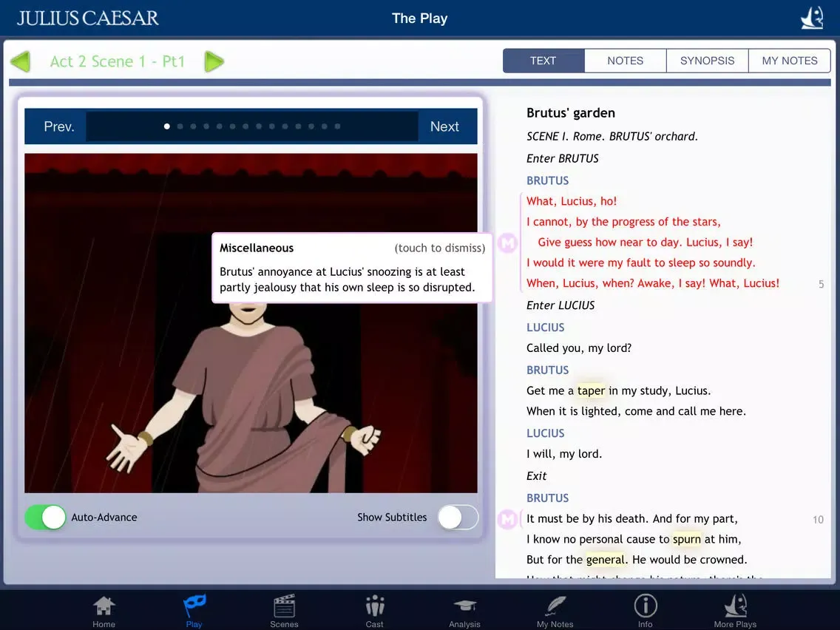Click the line 'When it is lighted, come and call me here.'
Screen dimensions: 840x630
click(x=636, y=411)
